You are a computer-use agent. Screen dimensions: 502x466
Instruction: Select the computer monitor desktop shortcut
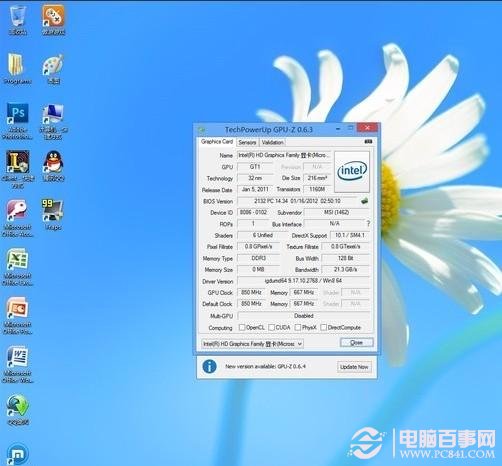(x=53, y=121)
